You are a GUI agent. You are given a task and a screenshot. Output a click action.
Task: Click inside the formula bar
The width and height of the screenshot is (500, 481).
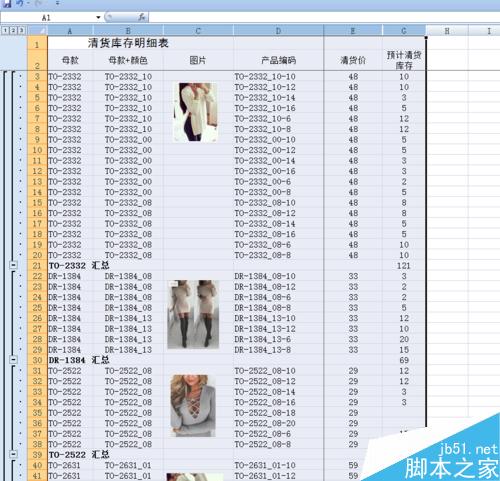[323, 17]
